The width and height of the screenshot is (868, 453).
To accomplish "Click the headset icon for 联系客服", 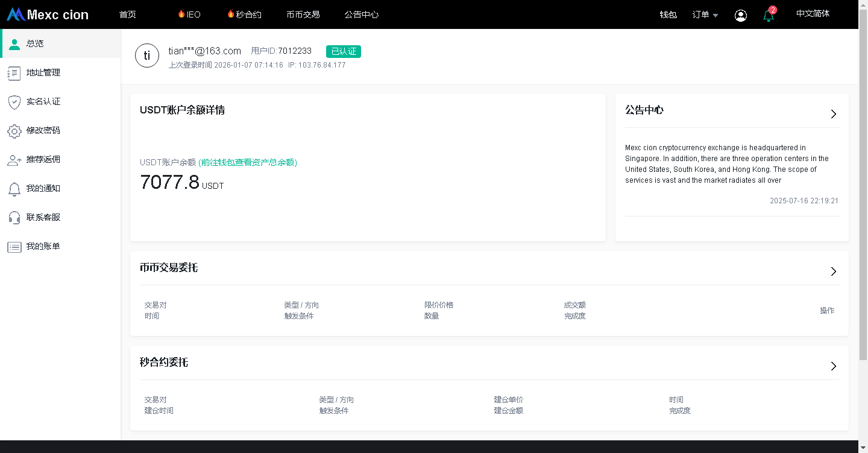I will (14, 218).
